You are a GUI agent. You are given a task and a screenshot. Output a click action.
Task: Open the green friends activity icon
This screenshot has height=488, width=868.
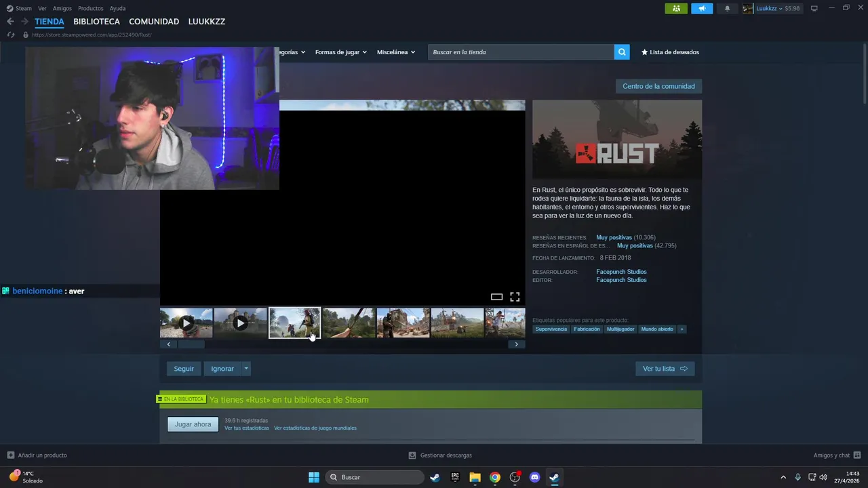[x=676, y=8]
